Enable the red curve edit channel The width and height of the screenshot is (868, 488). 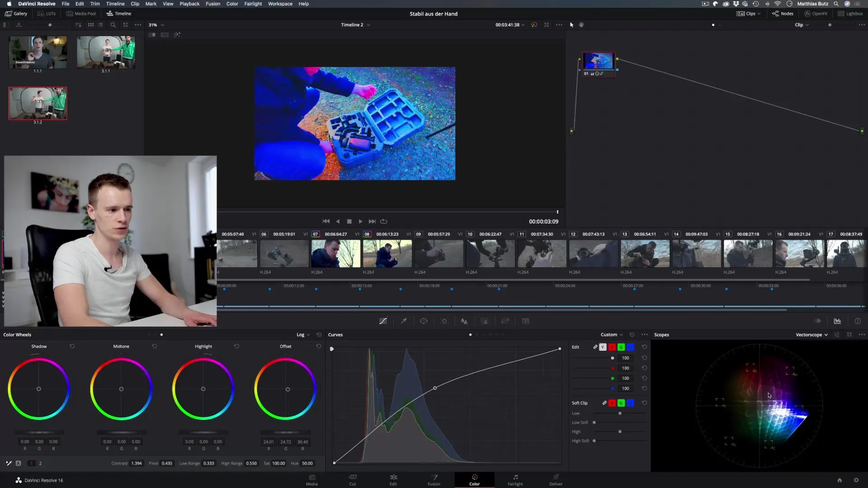tap(612, 347)
